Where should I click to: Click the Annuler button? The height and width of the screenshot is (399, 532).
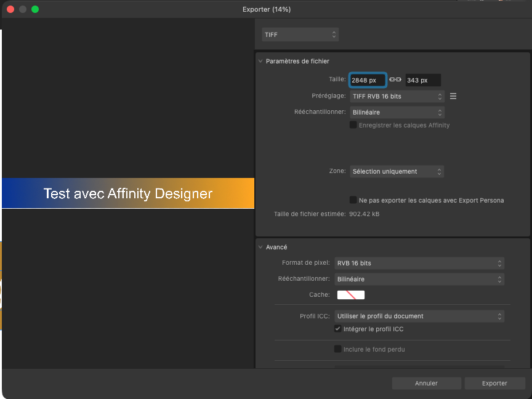click(x=426, y=383)
